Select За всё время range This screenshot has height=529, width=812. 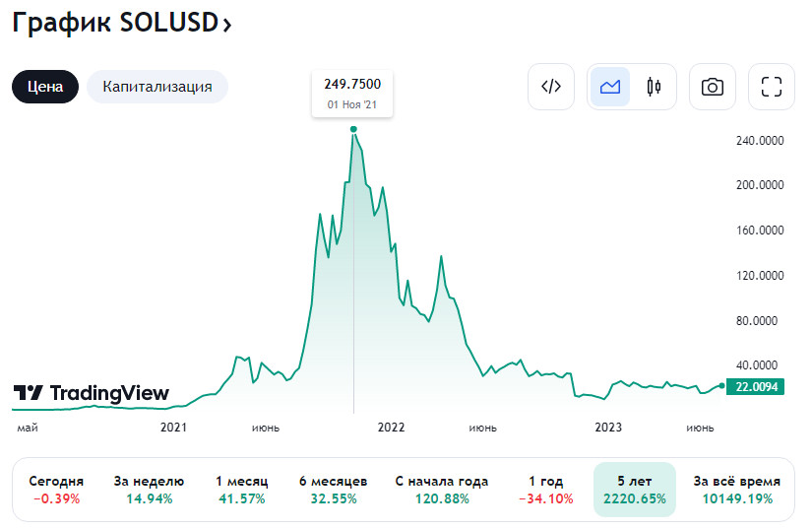[737, 490]
